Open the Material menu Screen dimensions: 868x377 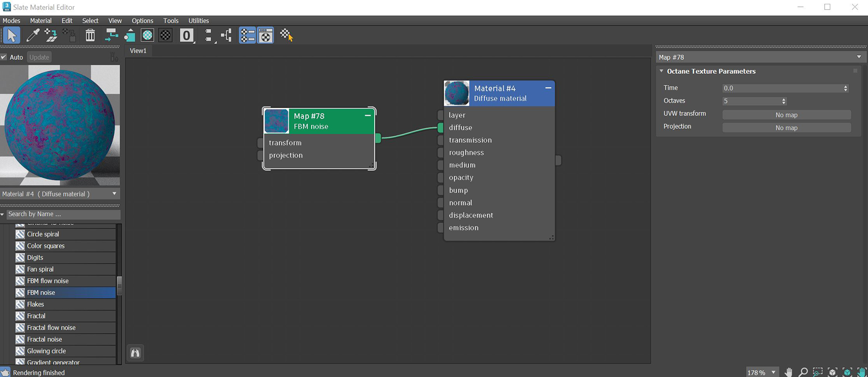(41, 21)
